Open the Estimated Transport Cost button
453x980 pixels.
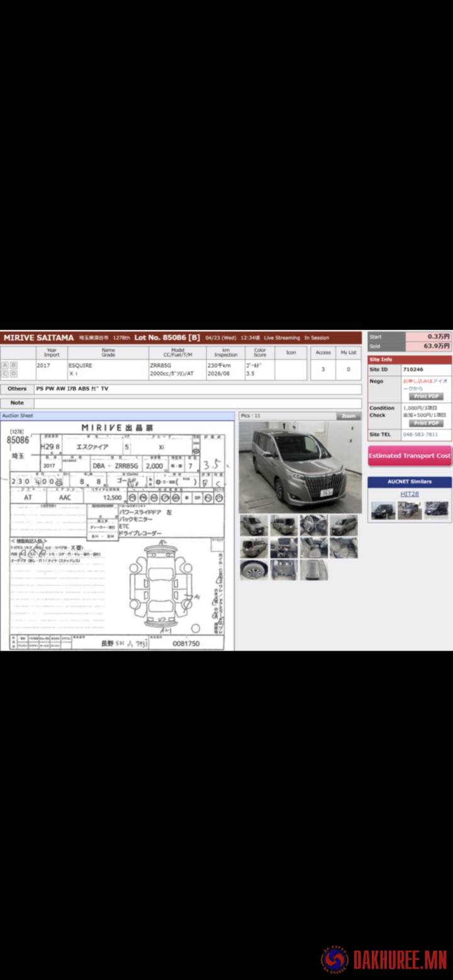coord(410,456)
